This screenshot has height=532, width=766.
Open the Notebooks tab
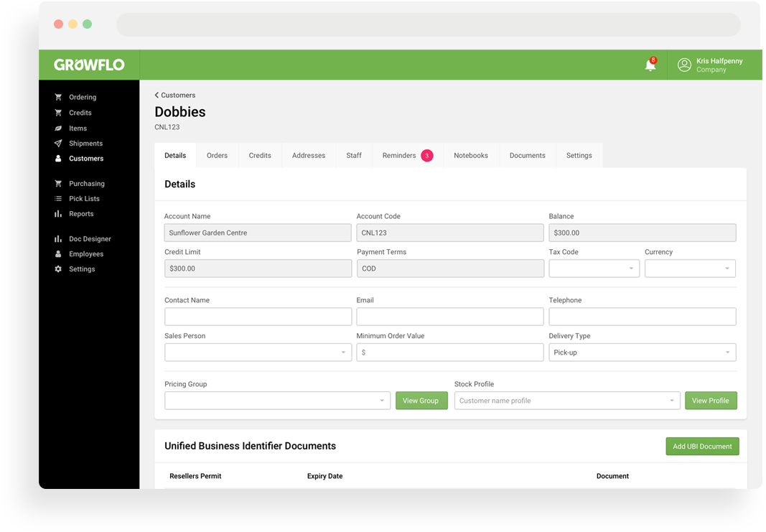click(x=471, y=155)
